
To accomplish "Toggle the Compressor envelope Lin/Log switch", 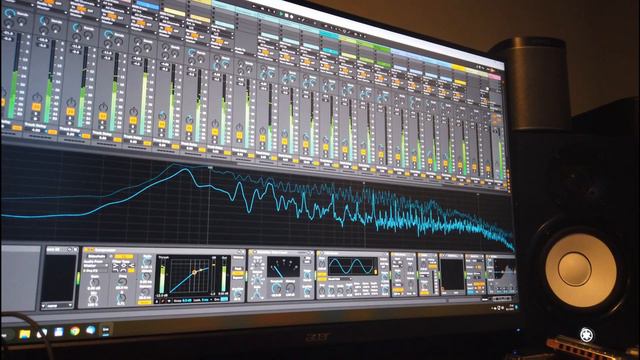I will click(224, 299).
